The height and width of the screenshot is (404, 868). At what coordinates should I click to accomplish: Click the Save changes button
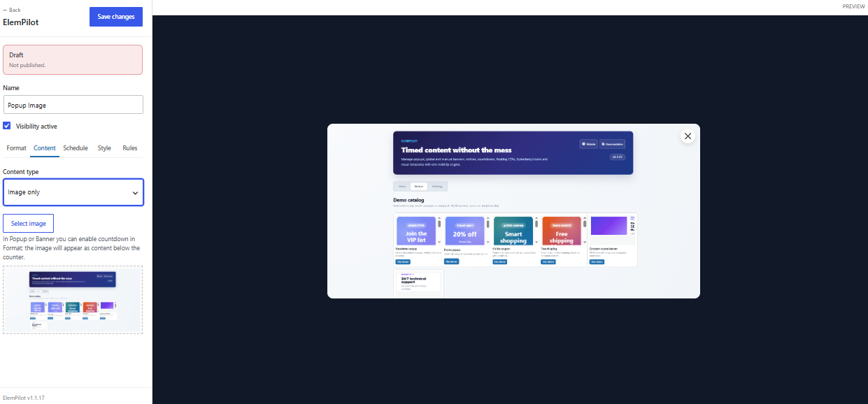pyautogui.click(x=116, y=17)
